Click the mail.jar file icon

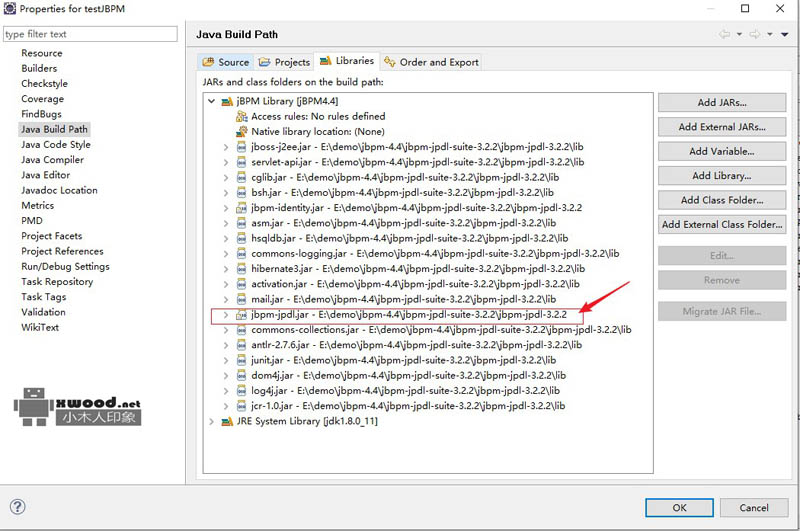point(242,299)
